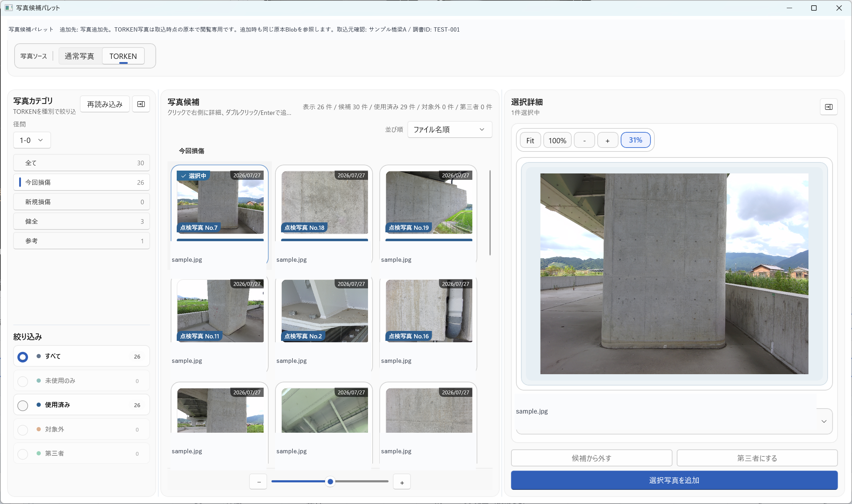Click the thumbnail size plus button
The height and width of the screenshot is (504, 852).
(x=402, y=482)
